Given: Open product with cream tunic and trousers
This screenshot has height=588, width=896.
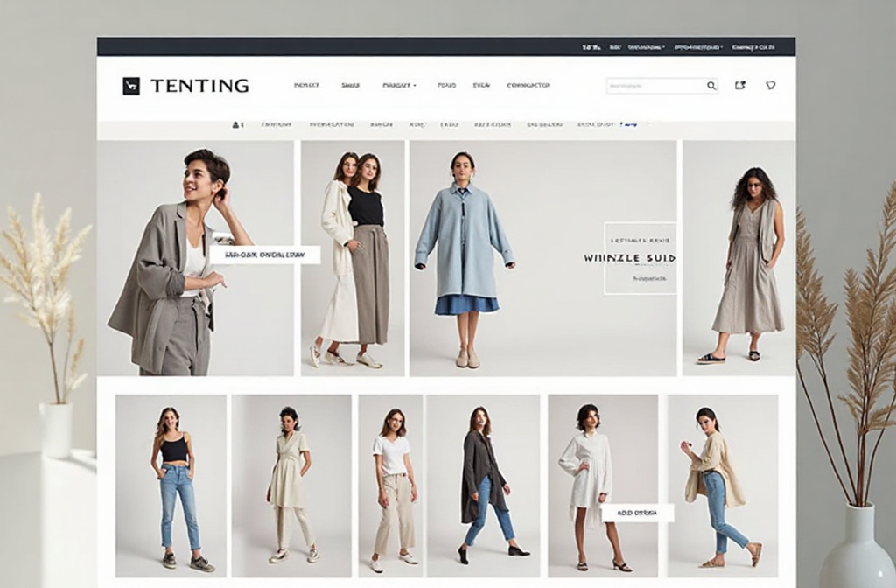Looking at the screenshot, I should click(291, 486).
